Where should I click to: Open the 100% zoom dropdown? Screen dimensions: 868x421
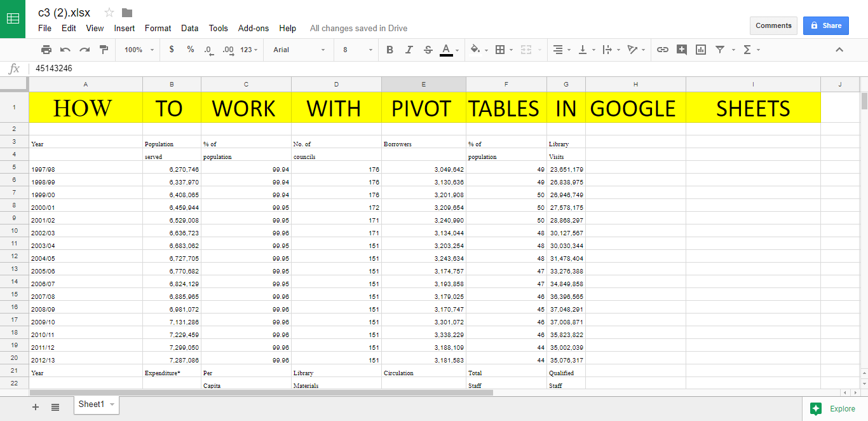137,50
